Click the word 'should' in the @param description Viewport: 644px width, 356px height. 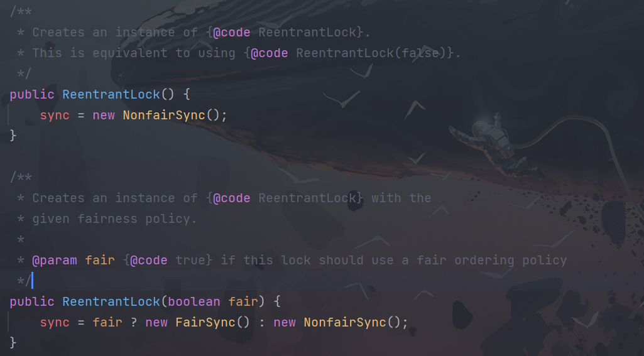coord(341,261)
